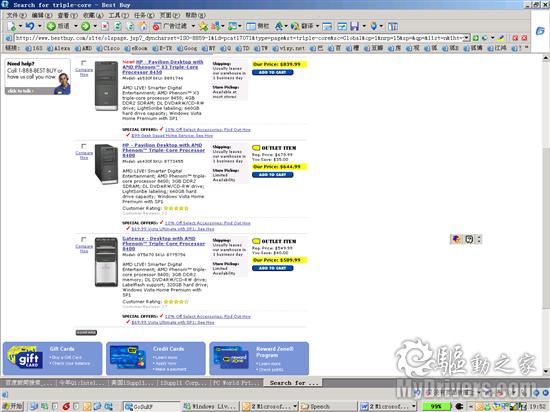Click the green Forward arrow button
550x412 pixels.
pos(85,26)
